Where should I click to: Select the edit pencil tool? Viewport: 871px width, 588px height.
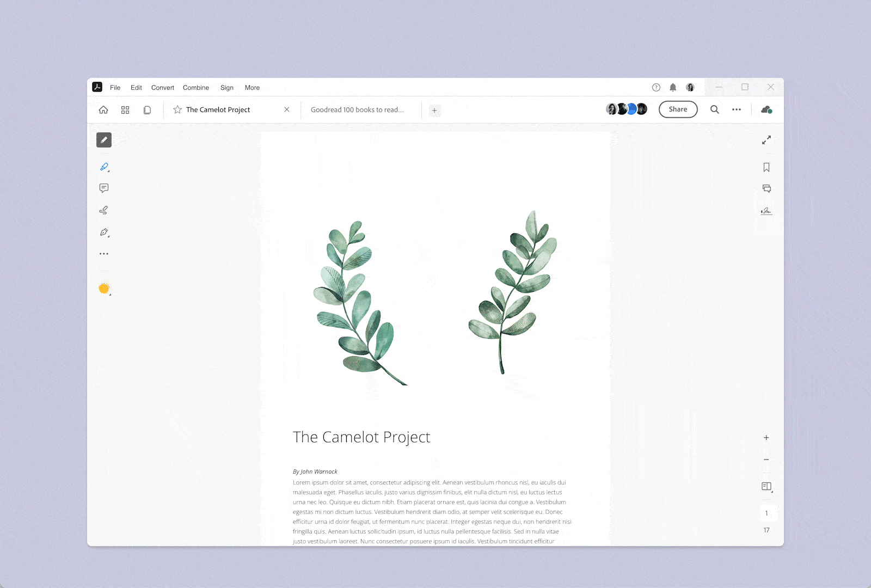tap(104, 140)
